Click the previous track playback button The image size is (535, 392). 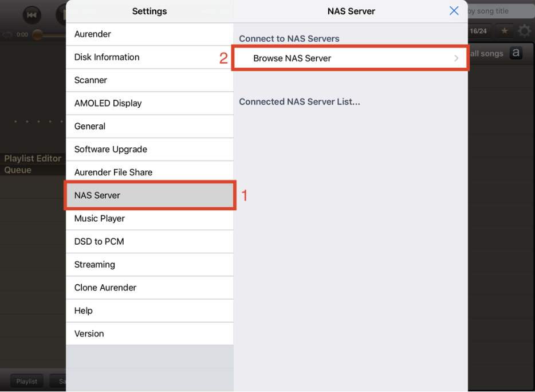click(32, 15)
